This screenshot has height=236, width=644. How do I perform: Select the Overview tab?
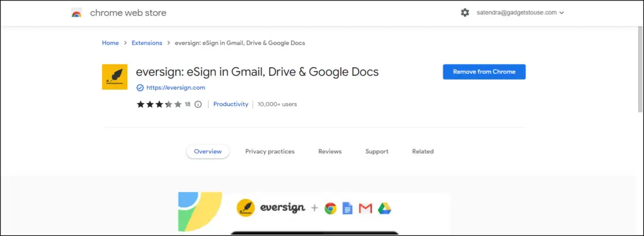[x=208, y=152]
